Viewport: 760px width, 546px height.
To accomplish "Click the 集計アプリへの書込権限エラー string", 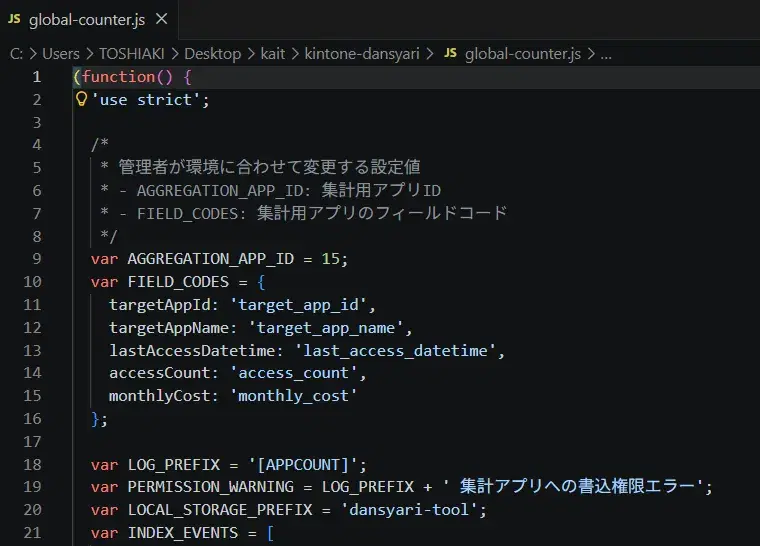I will click(573, 486).
